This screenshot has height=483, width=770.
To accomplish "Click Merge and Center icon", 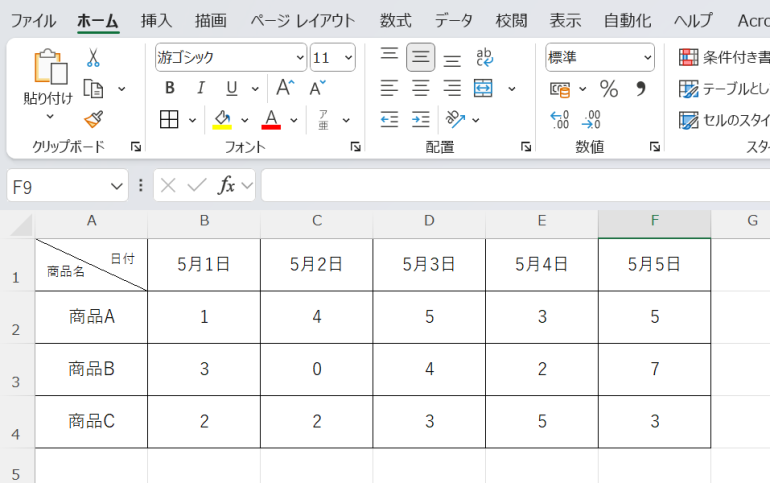I will [x=483, y=88].
